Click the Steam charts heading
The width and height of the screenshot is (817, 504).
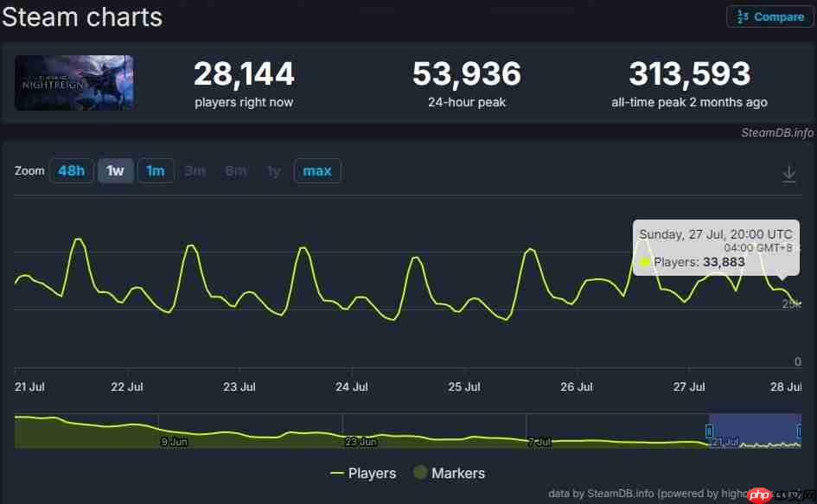coord(82,17)
